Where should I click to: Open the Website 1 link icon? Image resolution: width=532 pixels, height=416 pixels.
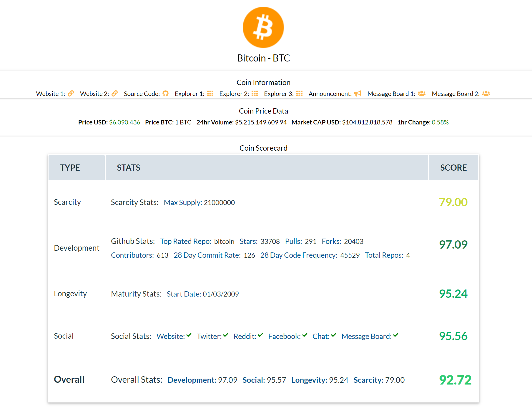coord(71,94)
